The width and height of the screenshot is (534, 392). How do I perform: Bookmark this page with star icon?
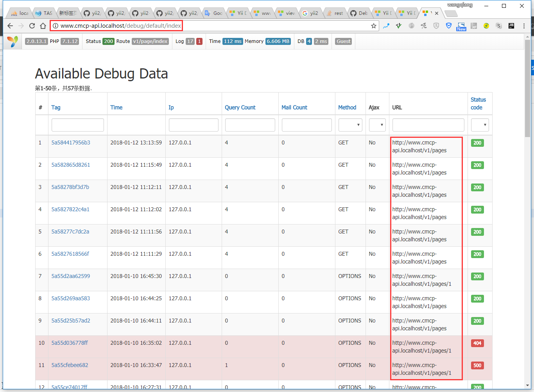(x=373, y=26)
